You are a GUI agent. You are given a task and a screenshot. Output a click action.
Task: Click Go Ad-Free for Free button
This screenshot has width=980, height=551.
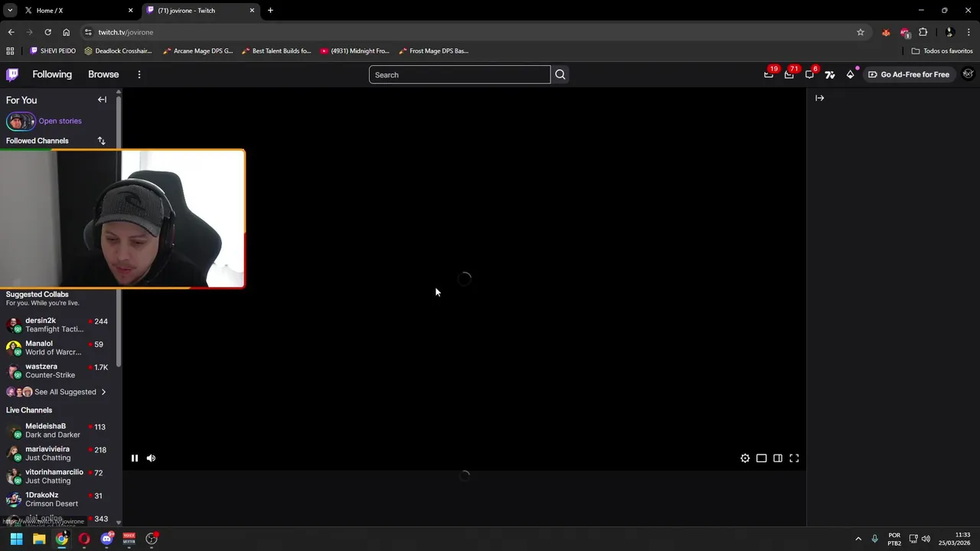pos(908,74)
